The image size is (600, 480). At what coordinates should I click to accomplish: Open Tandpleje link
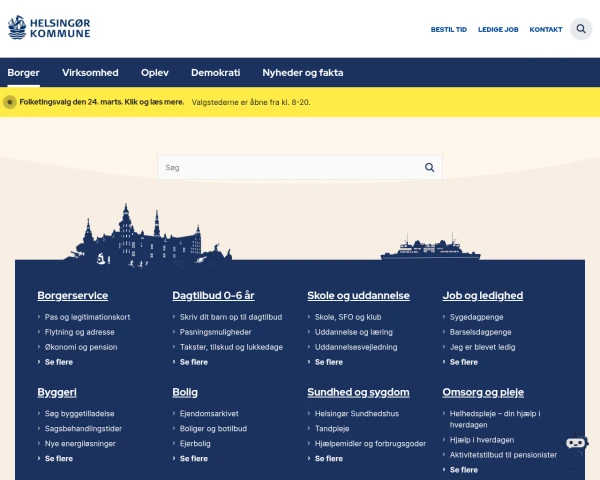[332, 429]
